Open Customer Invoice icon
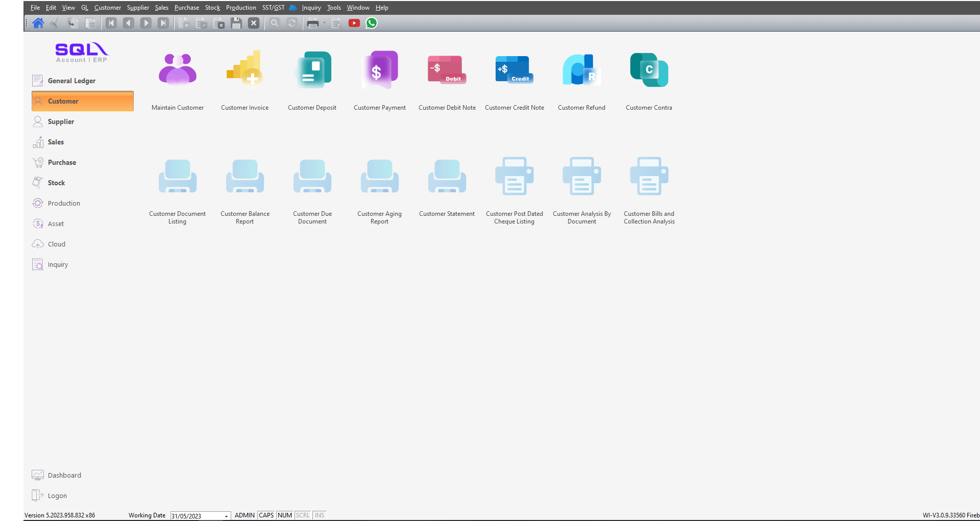The height and width of the screenshot is (521, 980). (x=244, y=70)
